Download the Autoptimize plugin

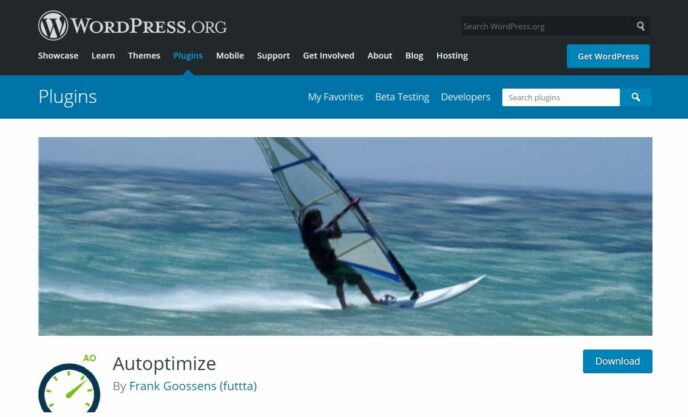click(617, 361)
